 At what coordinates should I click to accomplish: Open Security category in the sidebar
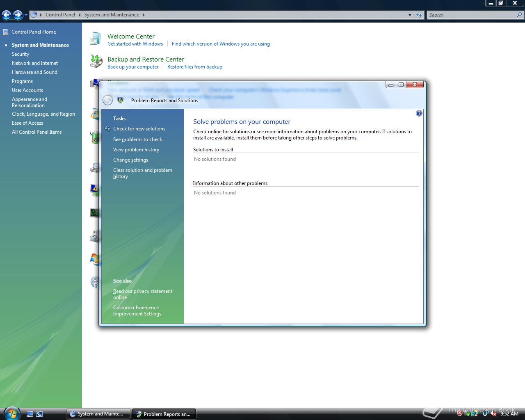[x=21, y=54]
